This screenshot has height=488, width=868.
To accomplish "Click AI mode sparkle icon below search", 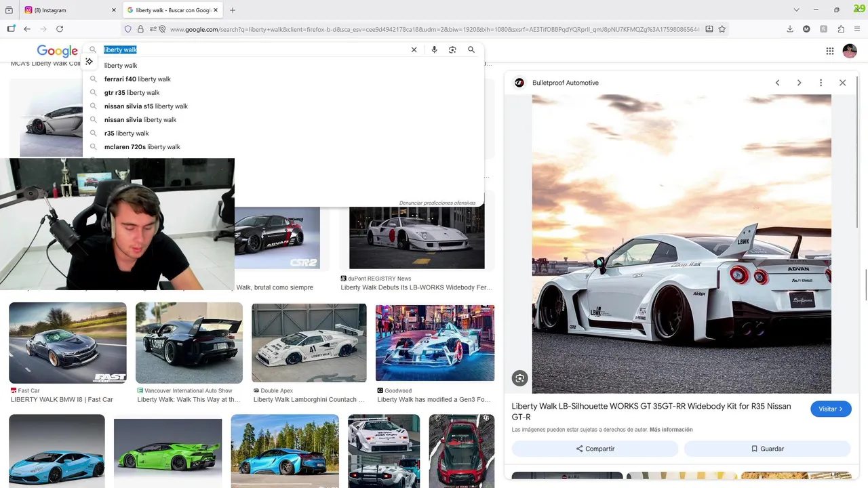I will pyautogui.click(x=89, y=62).
